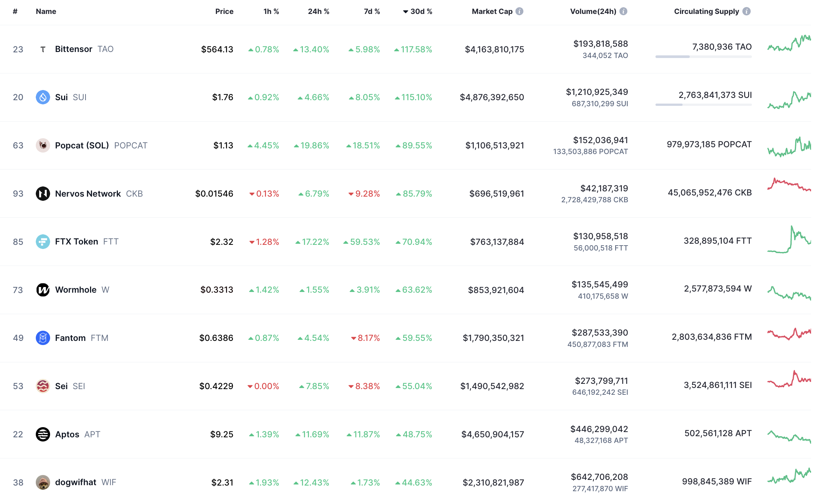Click the Market Cap info icon
The height and width of the screenshot is (504, 825).
click(x=519, y=11)
